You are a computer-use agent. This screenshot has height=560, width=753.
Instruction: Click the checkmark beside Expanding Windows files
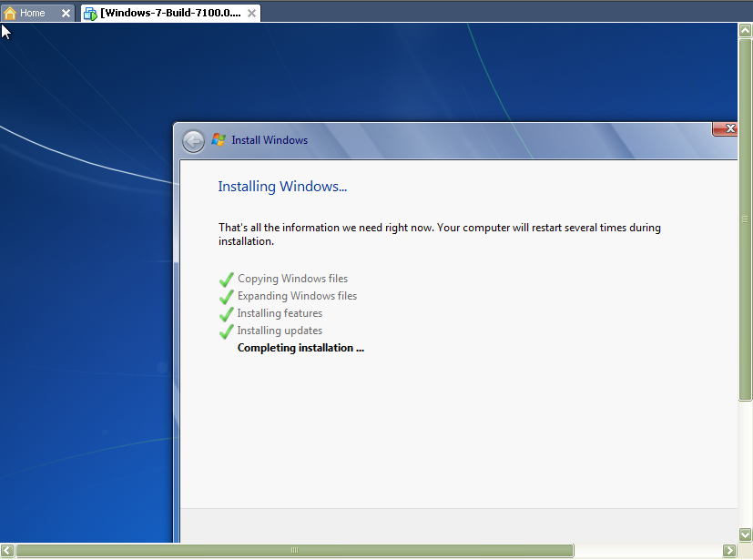(227, 297)
